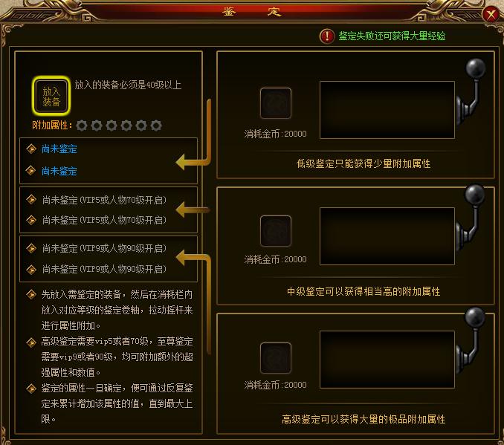Select the high-level appraisal scroll slot

(x=276, y=358)
